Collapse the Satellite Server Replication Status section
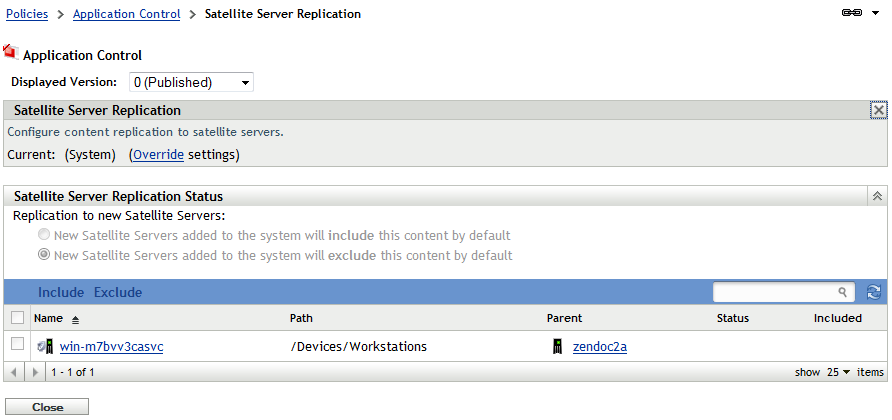The height and width of the screenshot is (420, 892). click(x=878, y=197)
